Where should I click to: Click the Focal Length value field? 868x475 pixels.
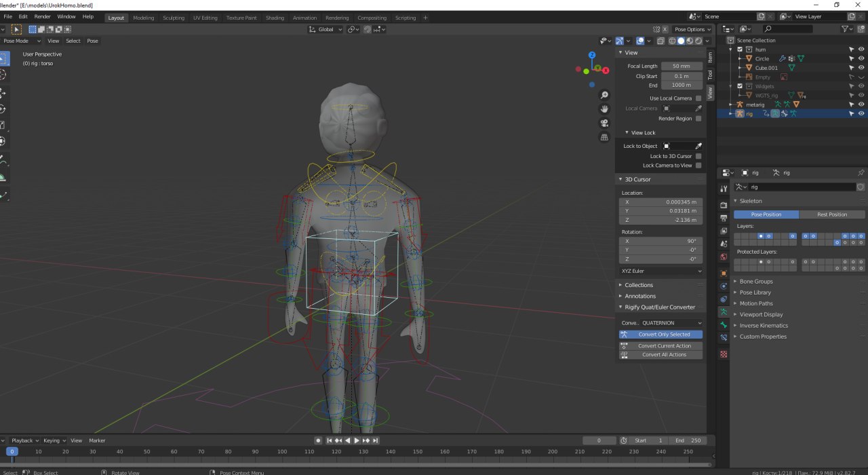click(681, 66)
